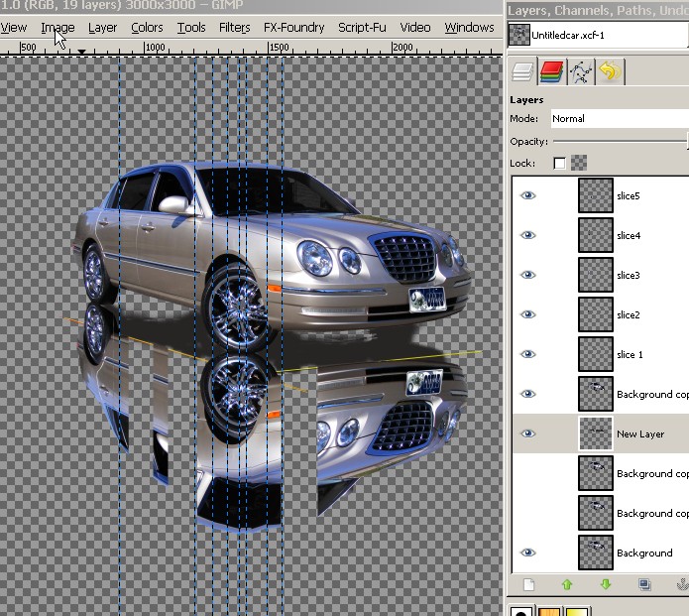Open the Script-Fu menu

(362, 28)
